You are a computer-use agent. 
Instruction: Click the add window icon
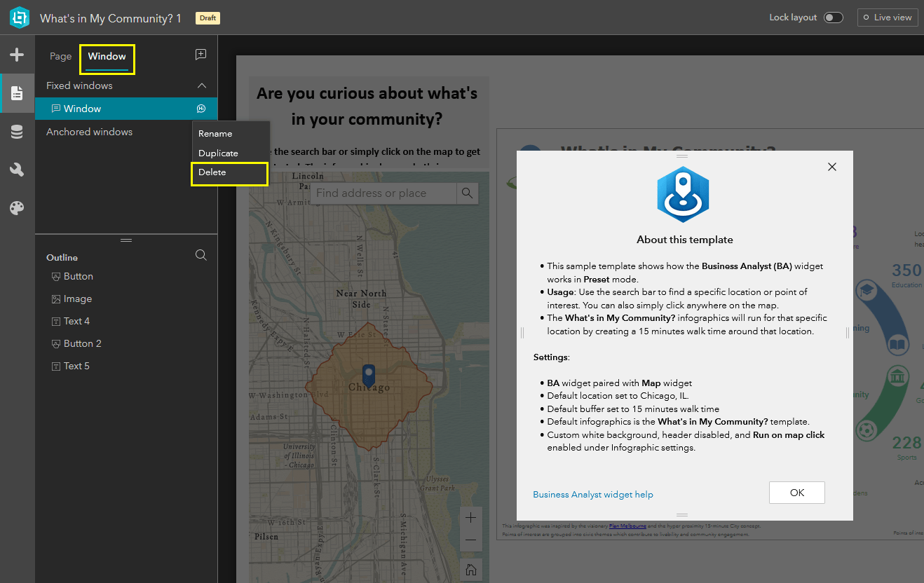click(x=201, y=55)
